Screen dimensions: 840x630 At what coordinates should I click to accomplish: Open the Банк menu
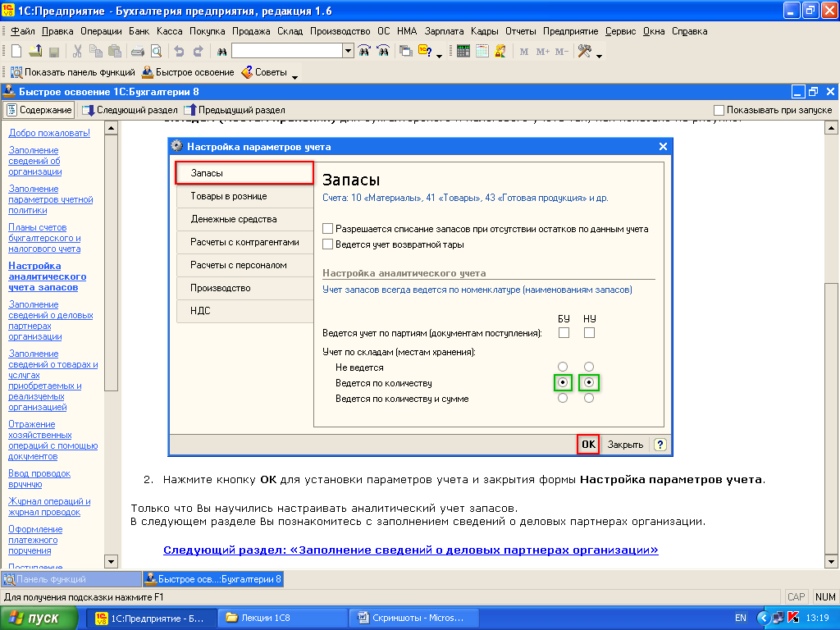click(x=139, y=31)
